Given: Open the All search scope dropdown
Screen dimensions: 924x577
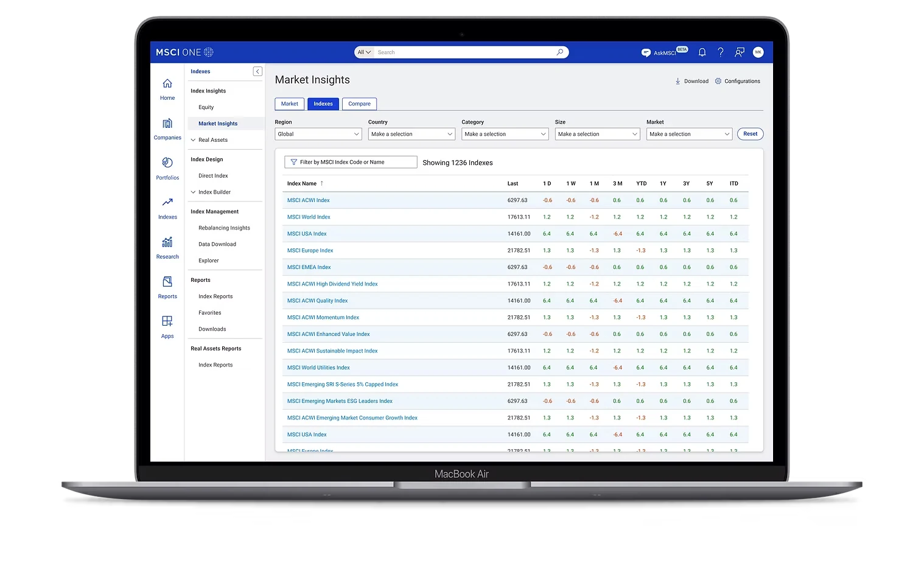Looking at the screenshot, I should pos(364,52).
